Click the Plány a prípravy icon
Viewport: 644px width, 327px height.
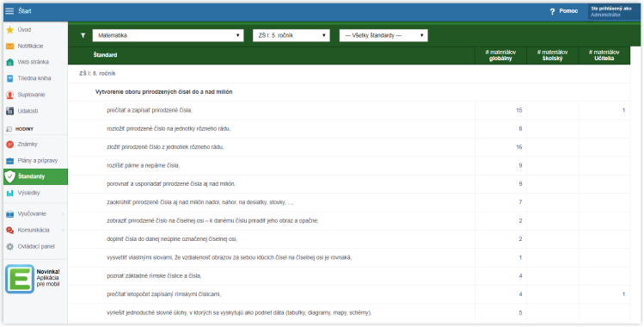tap(9, 161)
